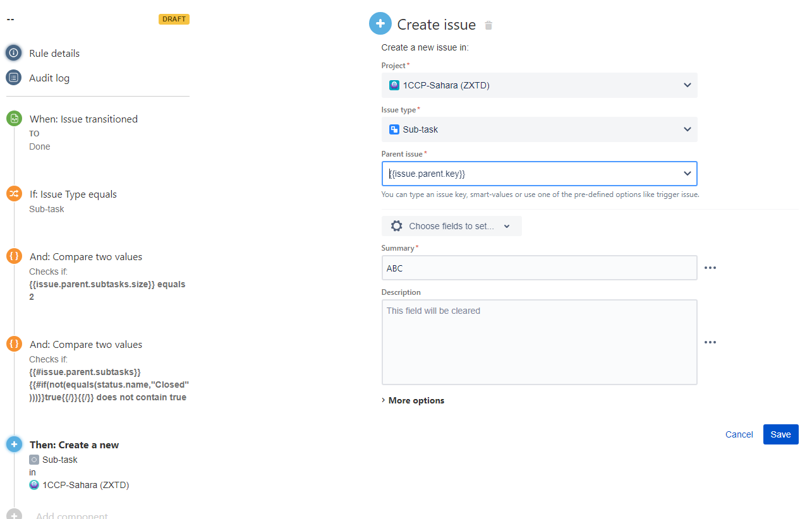
Task: Open the Project dropdown
Action: pos(687,85)
